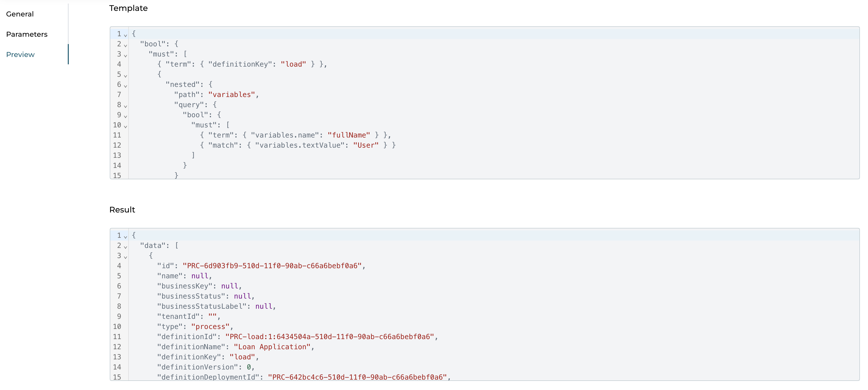Click the "User" match value on Template line 12
The height and width of the screenshot is (390, 868).
366,145
